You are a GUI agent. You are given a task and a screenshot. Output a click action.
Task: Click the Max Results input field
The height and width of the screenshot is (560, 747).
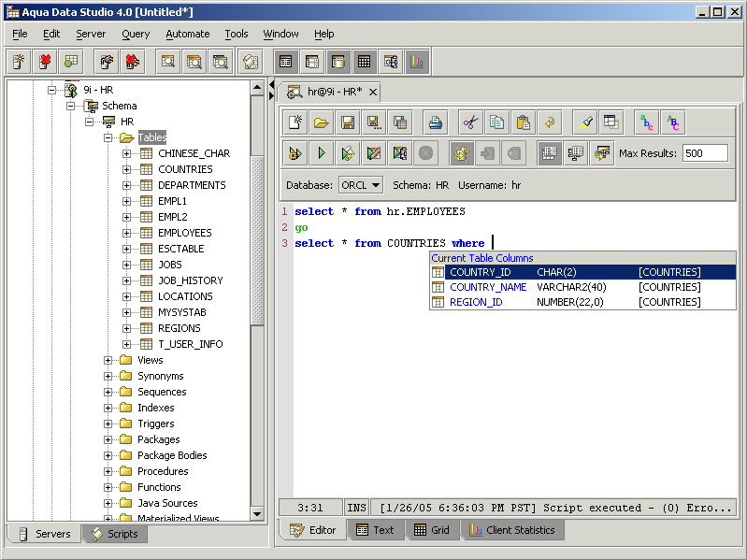pyautogui.click(x=705, y=153)
